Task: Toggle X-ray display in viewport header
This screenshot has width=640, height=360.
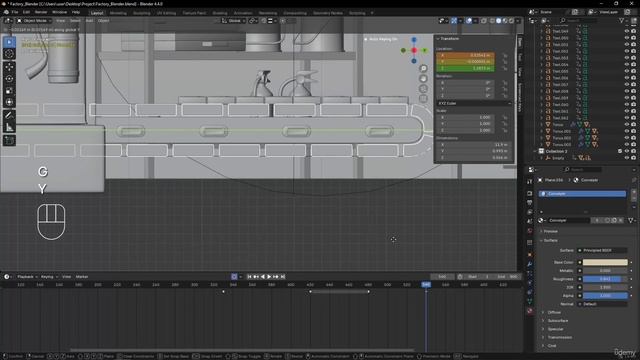Action: (484, 20)
